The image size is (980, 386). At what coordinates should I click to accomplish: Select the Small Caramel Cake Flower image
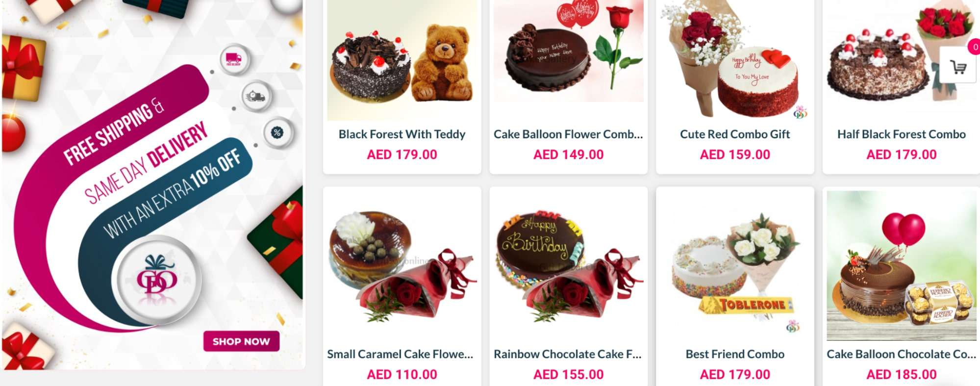402,266
